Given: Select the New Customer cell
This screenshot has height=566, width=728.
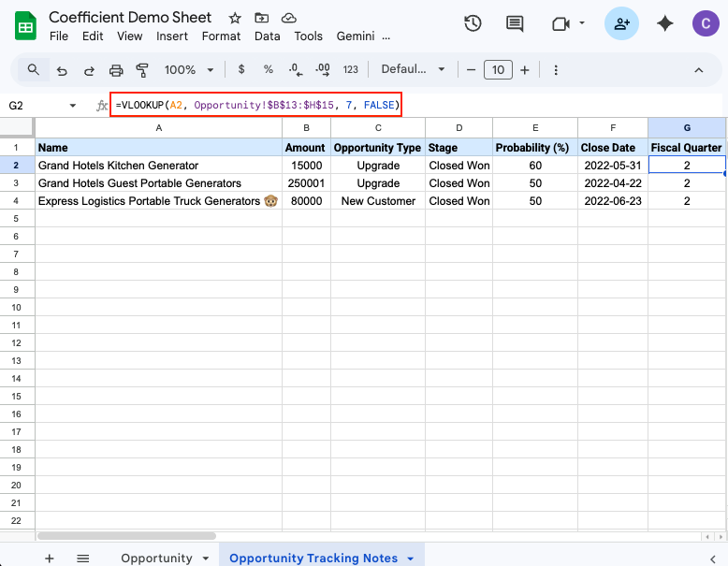Looking at the screenshot, I should (x=378, y=201).
